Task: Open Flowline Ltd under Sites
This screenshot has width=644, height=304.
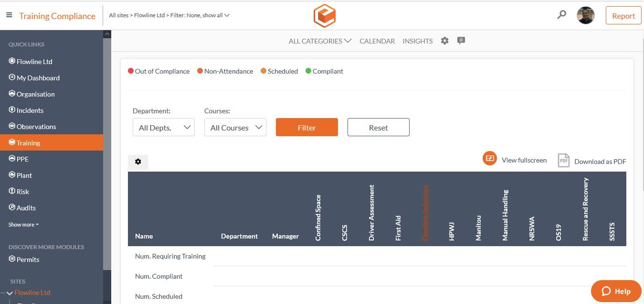Action: pyautogui.click(x=32, y=293)
